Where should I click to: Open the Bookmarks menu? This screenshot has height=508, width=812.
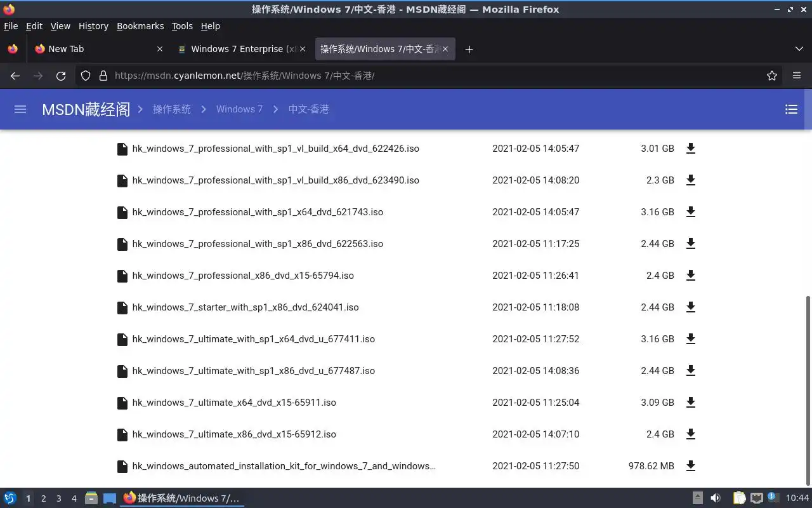coord(140,26)
